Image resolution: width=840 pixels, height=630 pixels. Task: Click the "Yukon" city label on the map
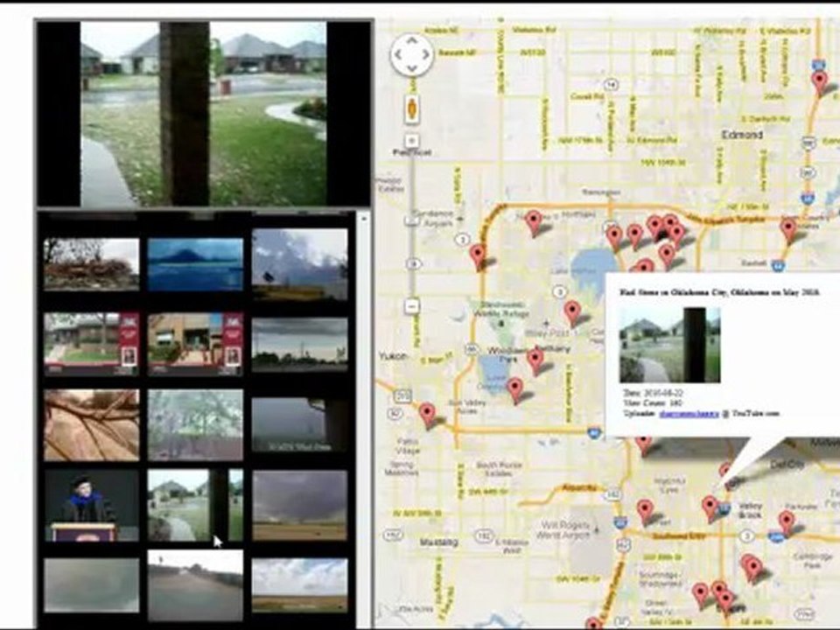click(x=393, y=356)
